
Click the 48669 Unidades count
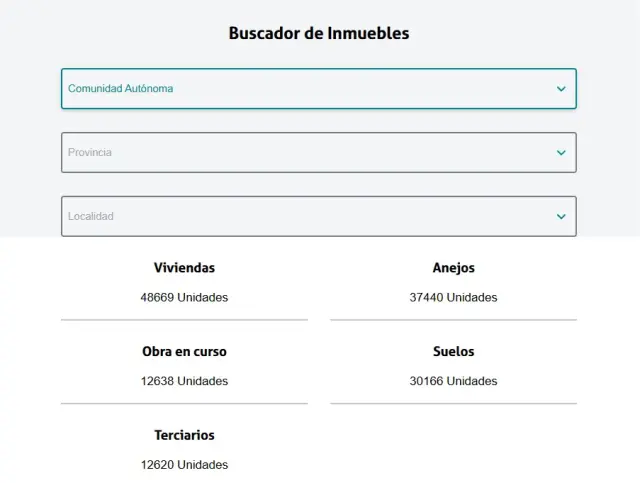184,297
